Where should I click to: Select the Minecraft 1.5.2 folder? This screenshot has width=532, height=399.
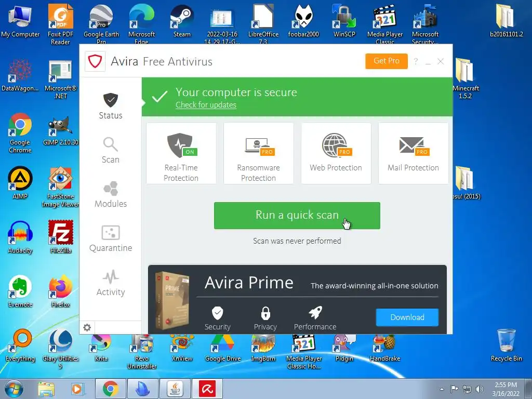465,79
